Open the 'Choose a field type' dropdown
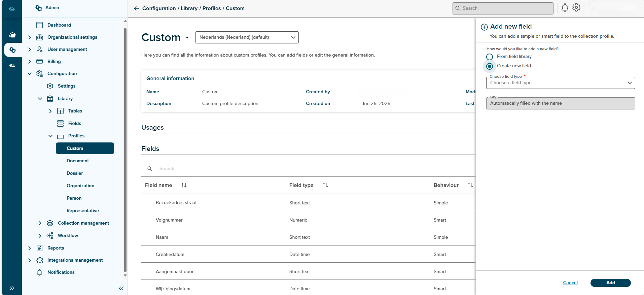The image size is (644, 295). tap(560, 83)
